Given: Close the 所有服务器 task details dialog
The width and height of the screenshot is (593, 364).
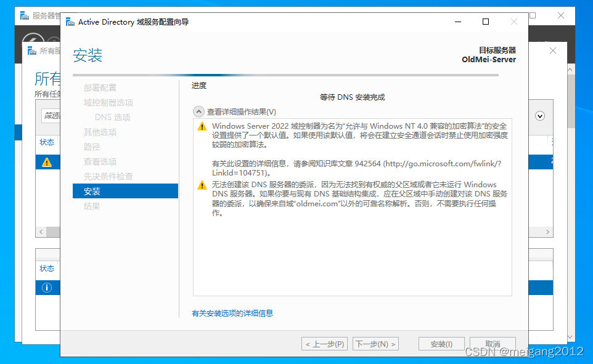Looking at the screenshot, I should (x=553, y=51).
